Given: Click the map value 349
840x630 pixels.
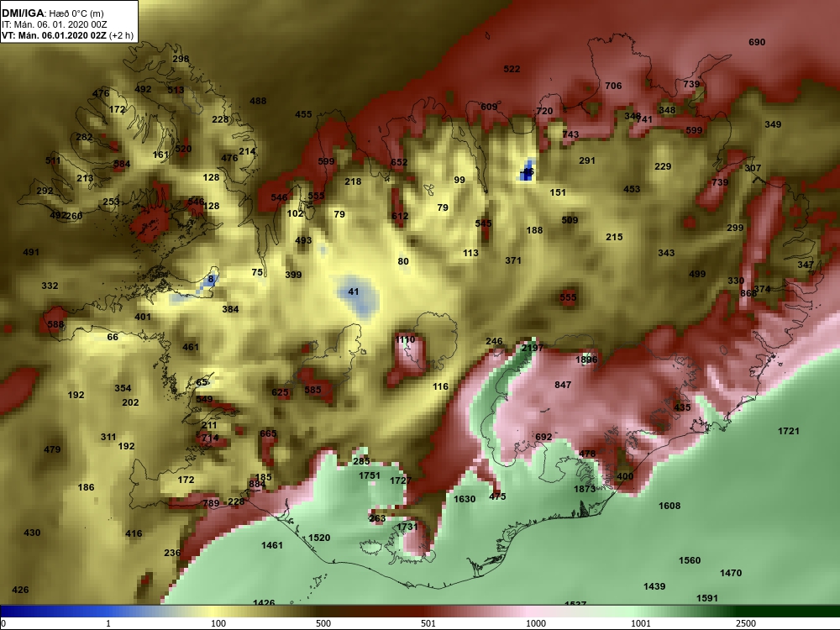Looking at the screenshot, I should pos(773,124).
